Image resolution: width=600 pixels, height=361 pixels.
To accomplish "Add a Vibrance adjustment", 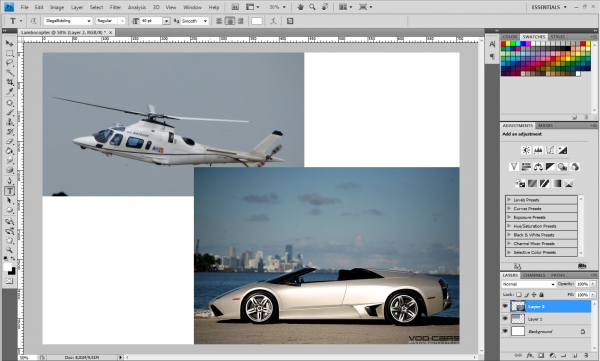I will [514, 167].
